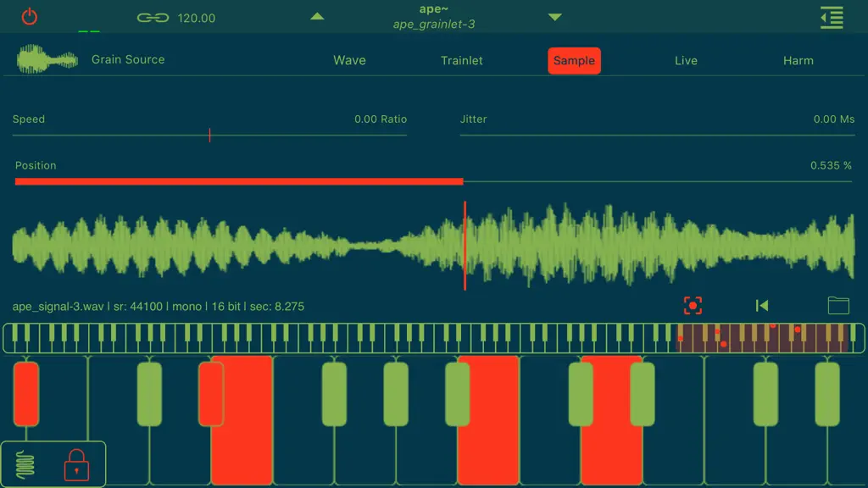Click the 120.00 tempo value

(197, 19)
